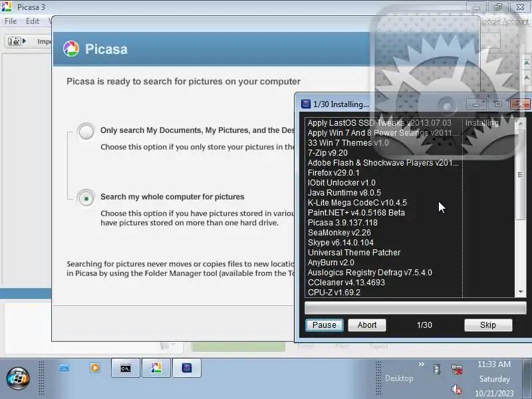Click the taskbar clock showing 11:33 AM
The height and width of the screenshot is (399, 532).
pyautogui.click(x=494, y=364)
